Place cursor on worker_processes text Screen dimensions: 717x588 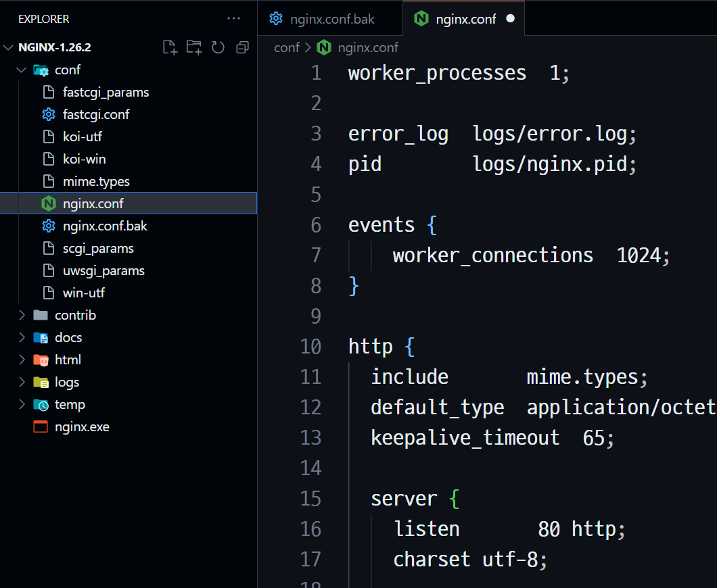click(437, 73)
